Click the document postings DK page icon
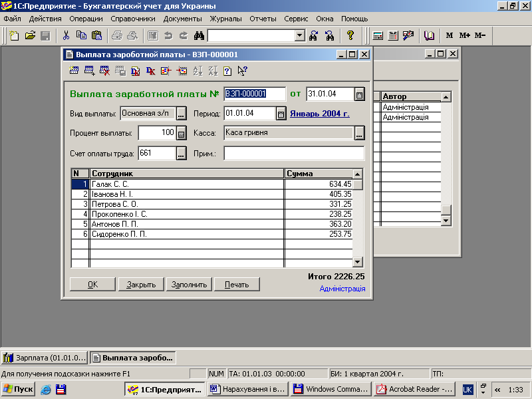Viewport: 532px width, 399px height. click(135, 70)
